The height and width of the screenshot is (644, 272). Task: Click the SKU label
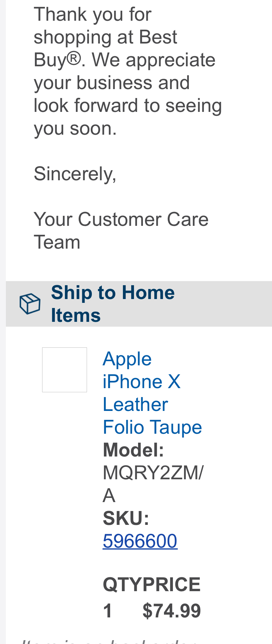[x=126, y=518]
